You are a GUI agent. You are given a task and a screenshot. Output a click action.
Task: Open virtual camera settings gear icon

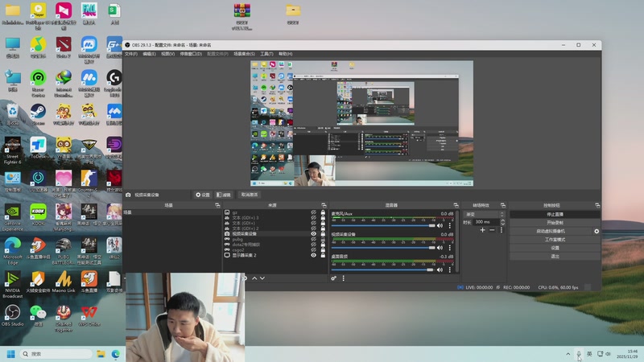point(597,231)
